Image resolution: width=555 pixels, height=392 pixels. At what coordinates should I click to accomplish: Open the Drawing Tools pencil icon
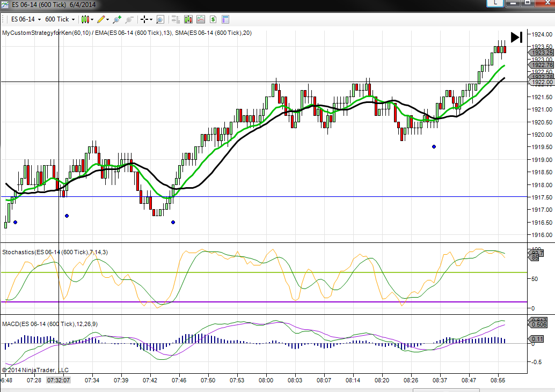click(x=100, y=19)
